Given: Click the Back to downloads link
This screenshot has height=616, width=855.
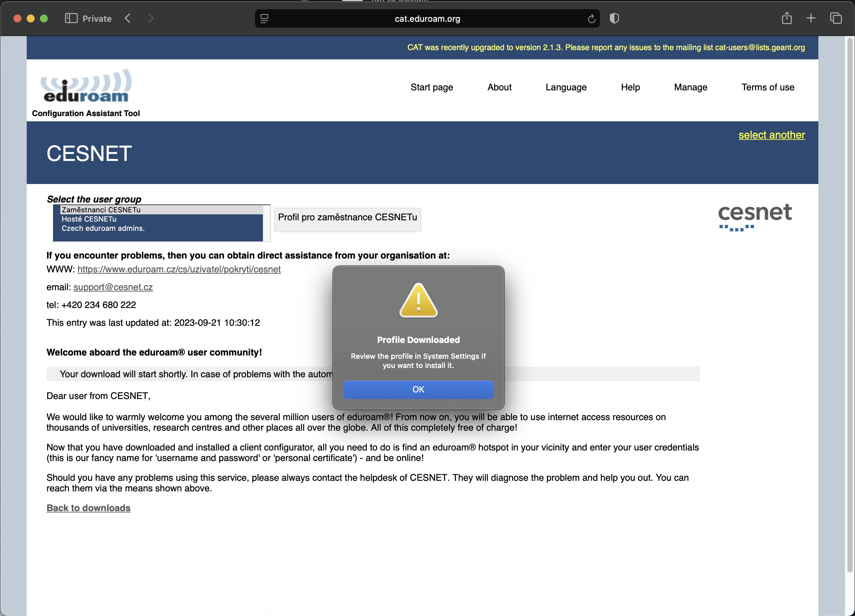Looking at the screenshot, I should [88, 508].
